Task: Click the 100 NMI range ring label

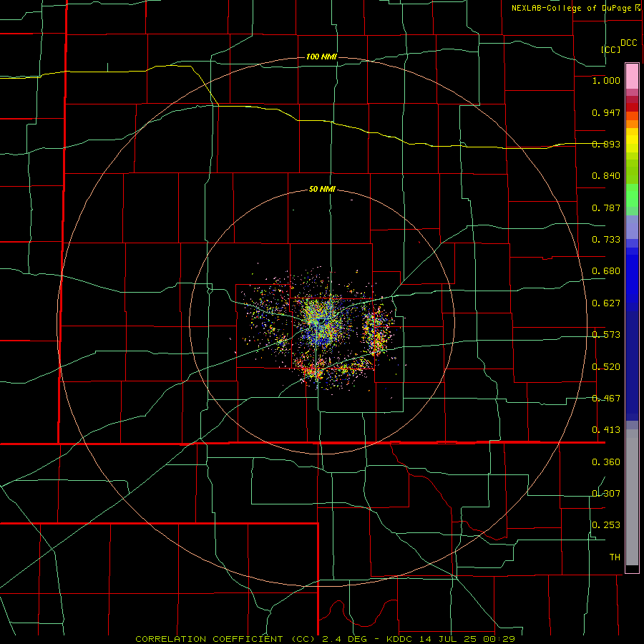Action: 321,57
